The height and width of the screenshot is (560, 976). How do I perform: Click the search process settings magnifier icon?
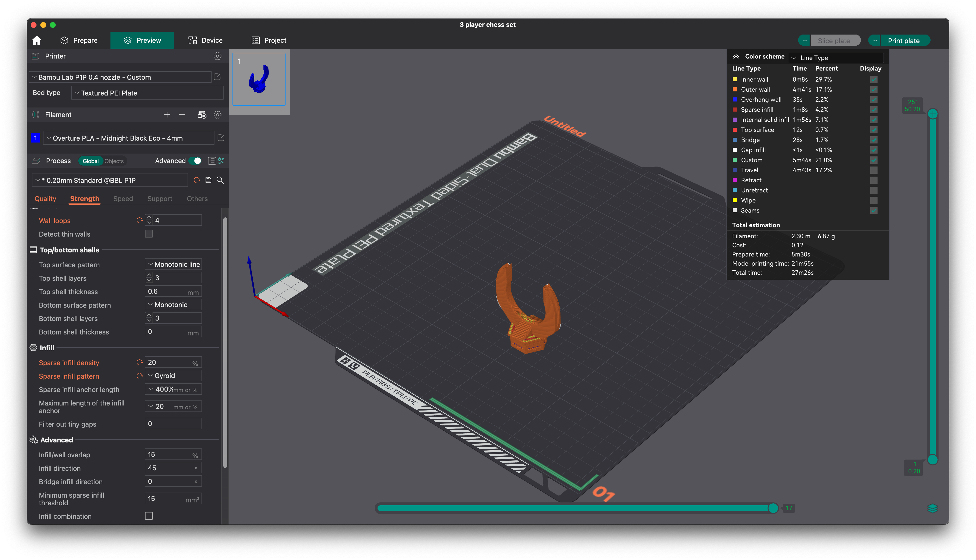220,180
